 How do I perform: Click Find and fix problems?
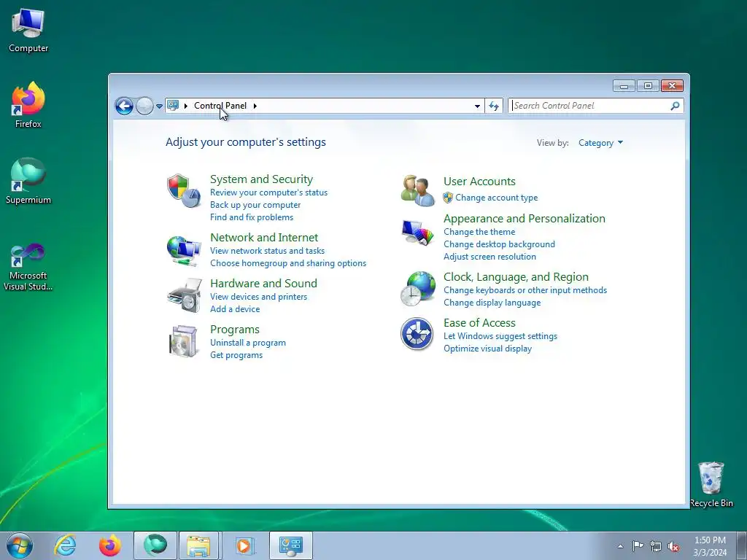coord(252,217)
